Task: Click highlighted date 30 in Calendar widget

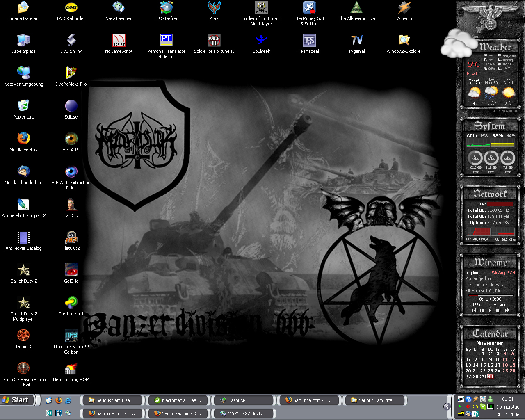Action: tap(490, 377)
